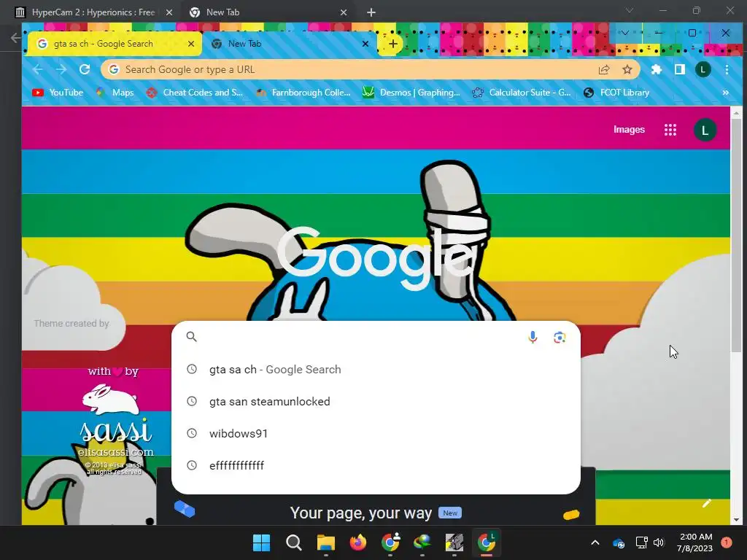The image size is (747, 560).
Task: Search by image with Google Lens
Action: (560, 337)
